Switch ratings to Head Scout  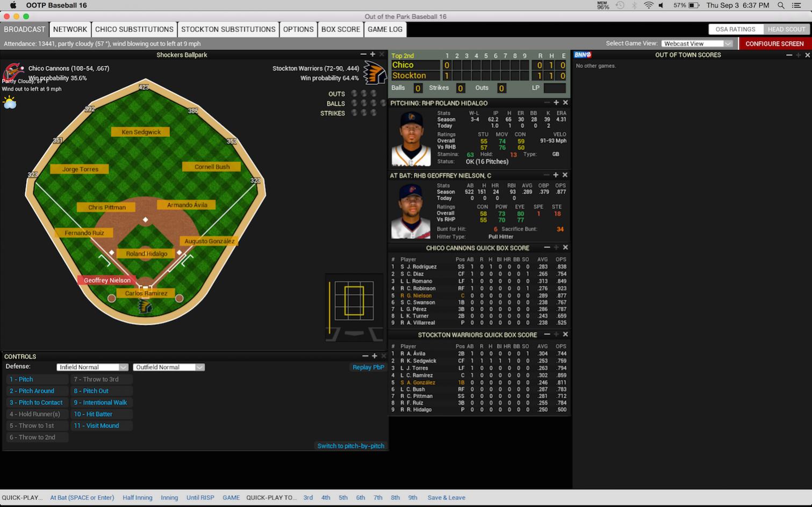click(786, 30)
